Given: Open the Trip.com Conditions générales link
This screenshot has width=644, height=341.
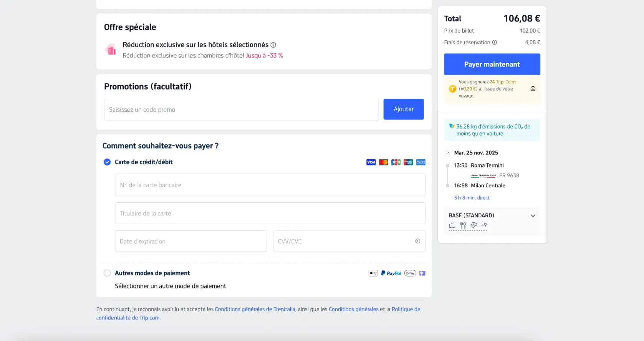Looking at the screenshot, I should [354, 309].
